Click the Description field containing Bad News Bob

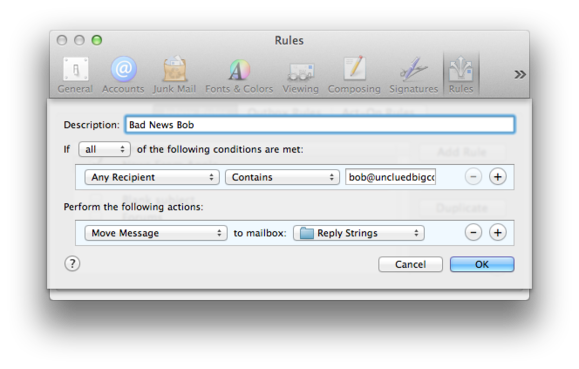[x=320, y=125]
